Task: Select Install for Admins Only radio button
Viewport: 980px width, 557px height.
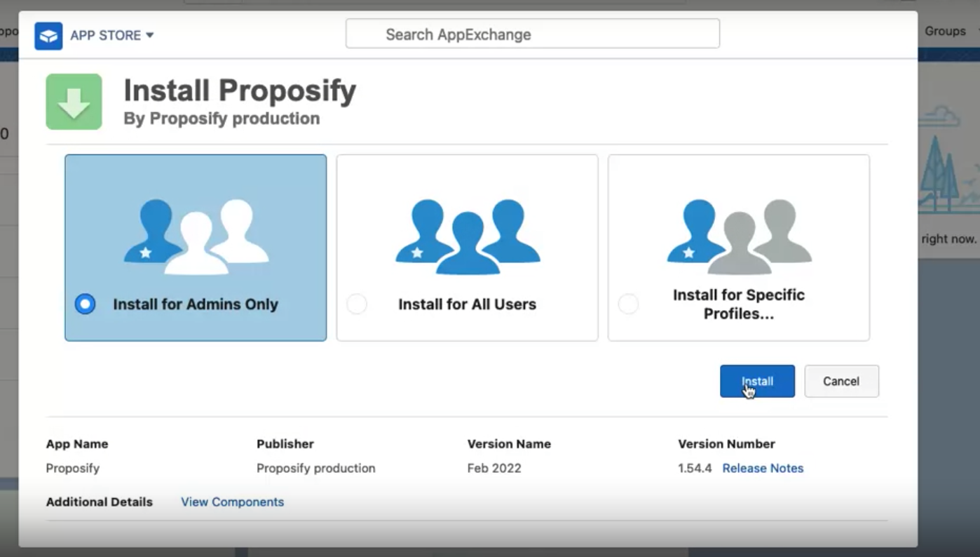Action: point(86,304)
